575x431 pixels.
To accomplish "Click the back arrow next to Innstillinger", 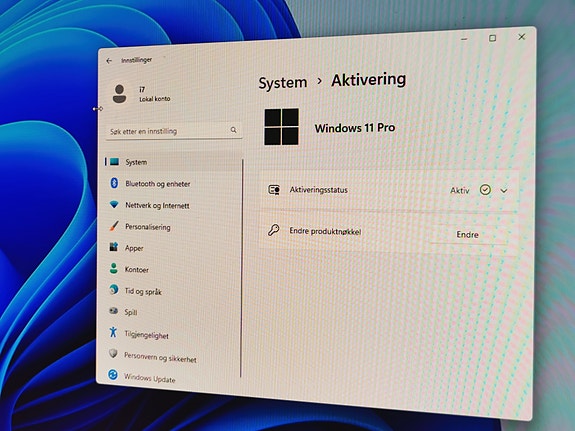I will [109, 61].
